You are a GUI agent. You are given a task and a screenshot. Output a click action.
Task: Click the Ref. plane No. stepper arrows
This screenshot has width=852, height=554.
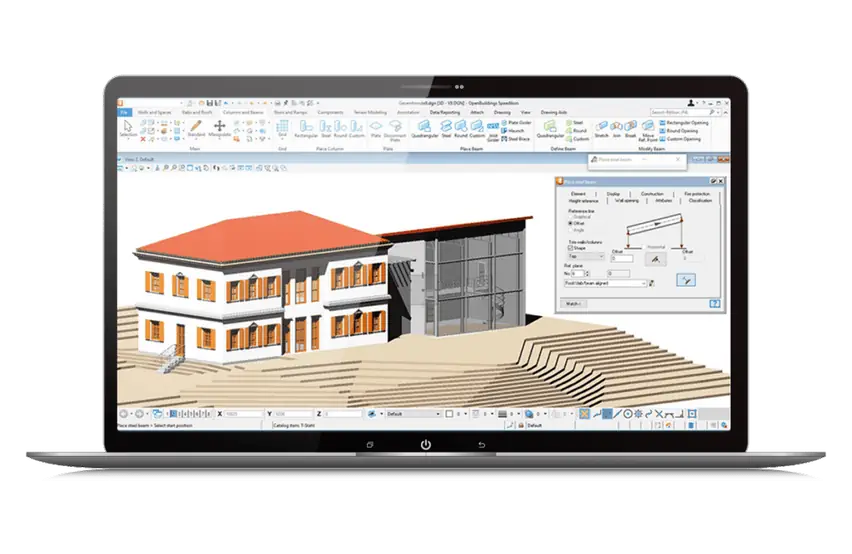587,274
